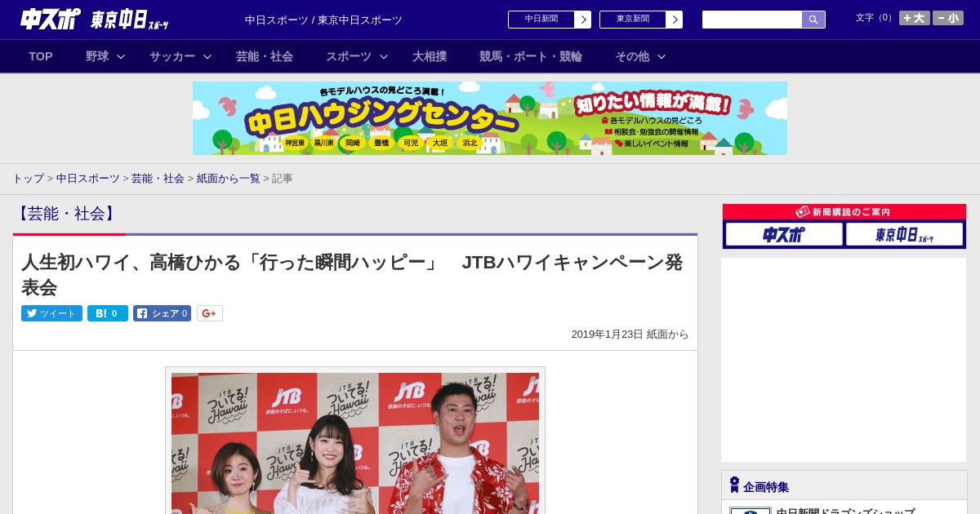Open the サッカー menu item
Viewport: 980px width, 514px height.
(x=172, y=56)
